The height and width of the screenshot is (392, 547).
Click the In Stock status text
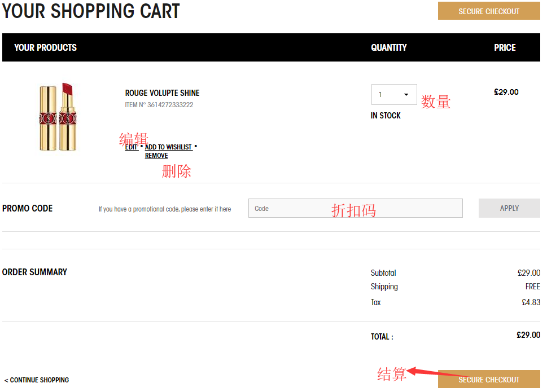click(x=386, y=115)
